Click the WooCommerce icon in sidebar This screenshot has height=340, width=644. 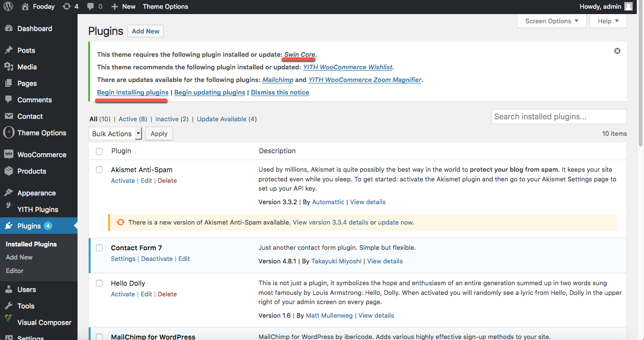(x=9, y=155)
